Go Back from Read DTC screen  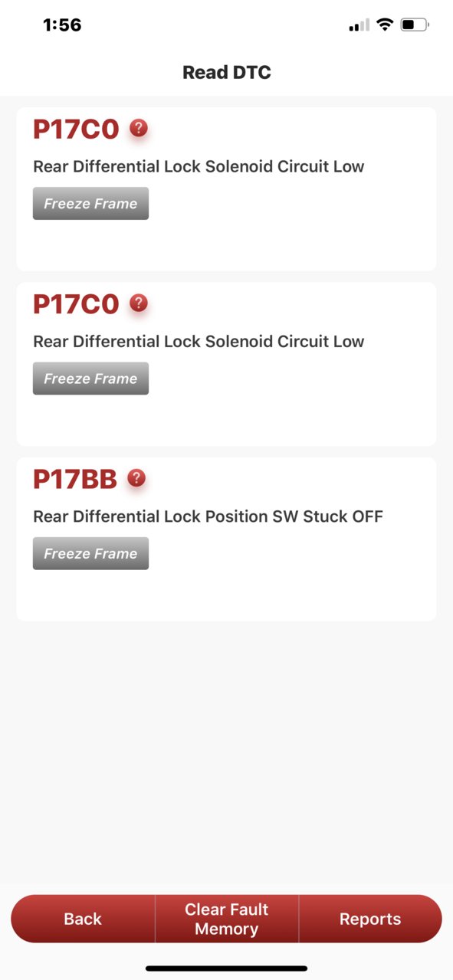click(83, 919)
